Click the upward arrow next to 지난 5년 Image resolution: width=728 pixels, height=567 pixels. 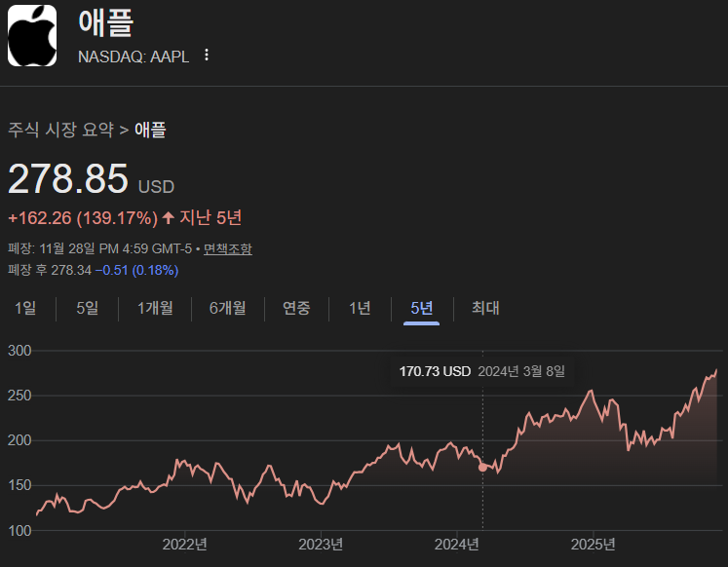point(168,217)
